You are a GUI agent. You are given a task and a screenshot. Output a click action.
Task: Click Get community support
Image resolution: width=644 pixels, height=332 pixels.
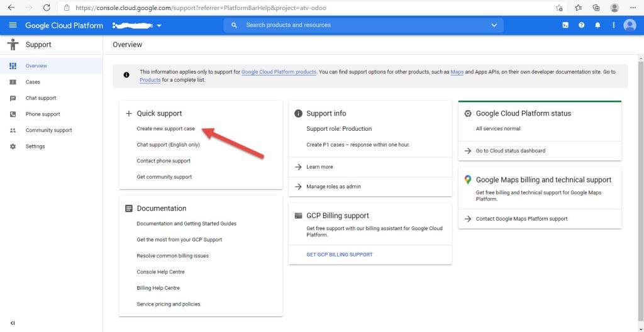tap(164, 177)
